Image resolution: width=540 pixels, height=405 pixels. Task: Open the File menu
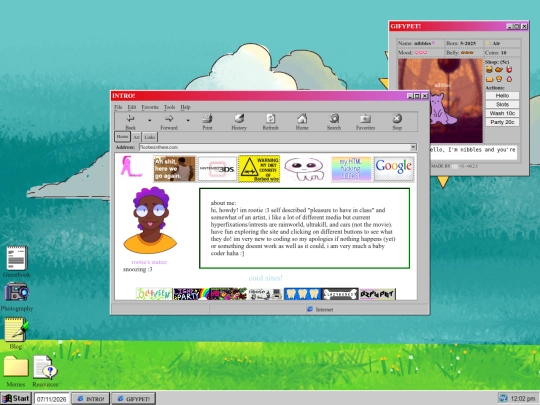click(118, 107)
